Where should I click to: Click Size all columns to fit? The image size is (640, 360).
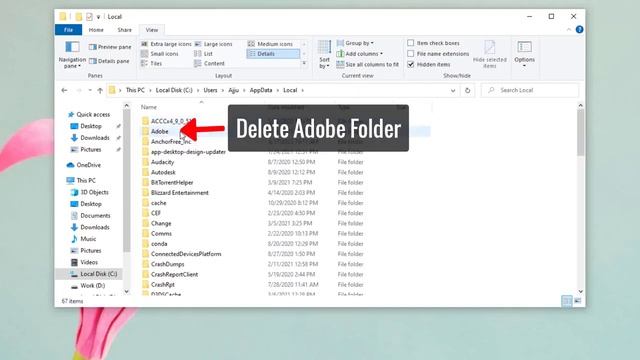[x=367, y=64]
